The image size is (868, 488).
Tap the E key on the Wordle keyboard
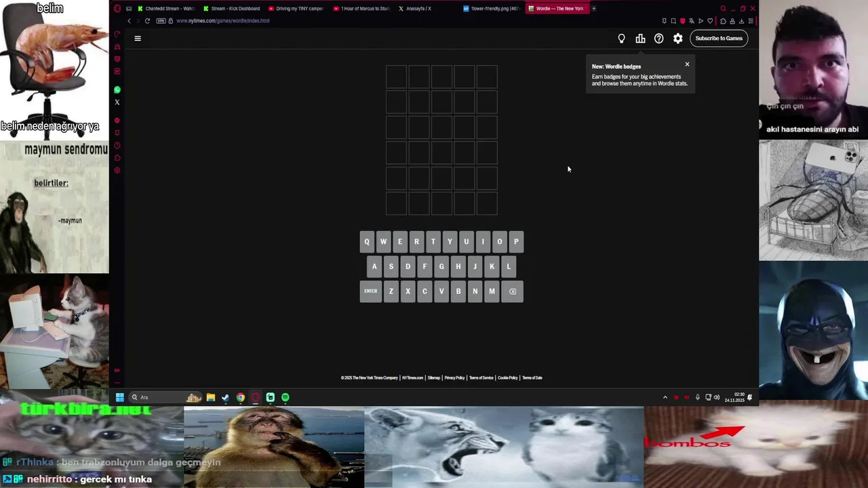(400, 242)
